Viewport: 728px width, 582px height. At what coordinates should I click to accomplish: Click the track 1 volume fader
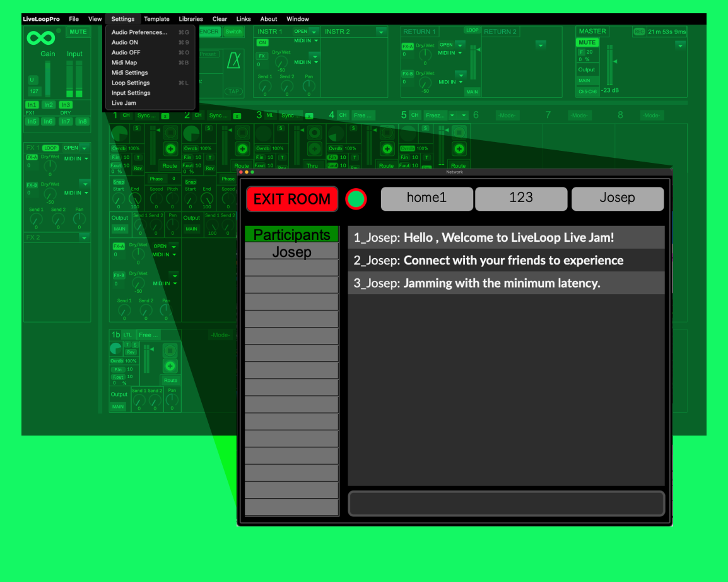(x=152, y=146)
